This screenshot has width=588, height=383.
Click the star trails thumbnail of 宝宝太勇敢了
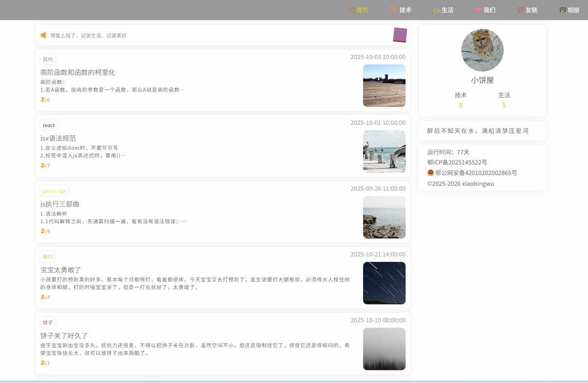pos(384,283)
